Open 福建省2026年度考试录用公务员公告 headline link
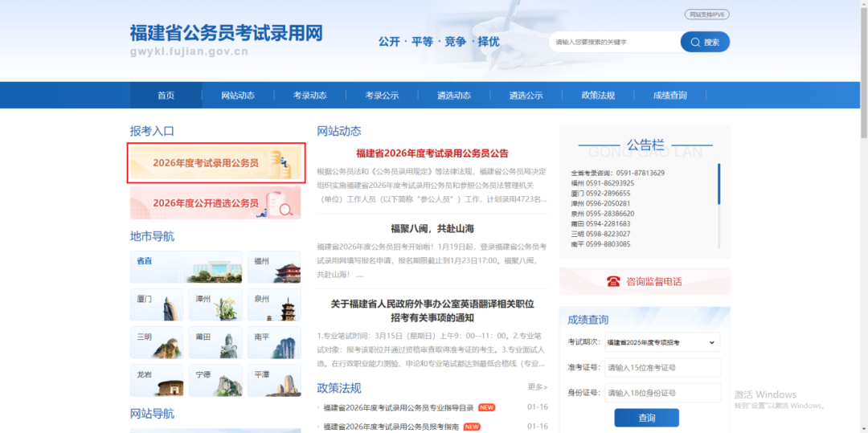The width and height of the screenshot is (868, 433). (432, 153)
